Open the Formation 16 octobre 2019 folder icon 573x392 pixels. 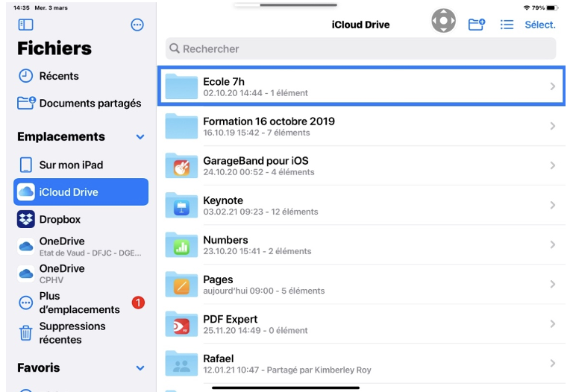181,126
